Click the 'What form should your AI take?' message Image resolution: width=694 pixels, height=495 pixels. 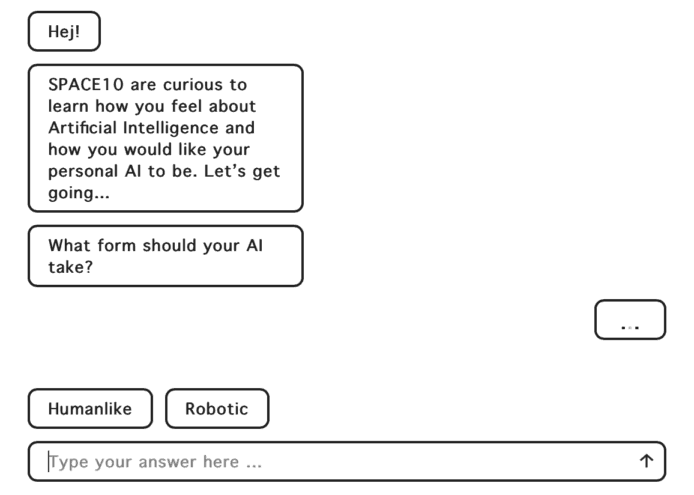165,256
